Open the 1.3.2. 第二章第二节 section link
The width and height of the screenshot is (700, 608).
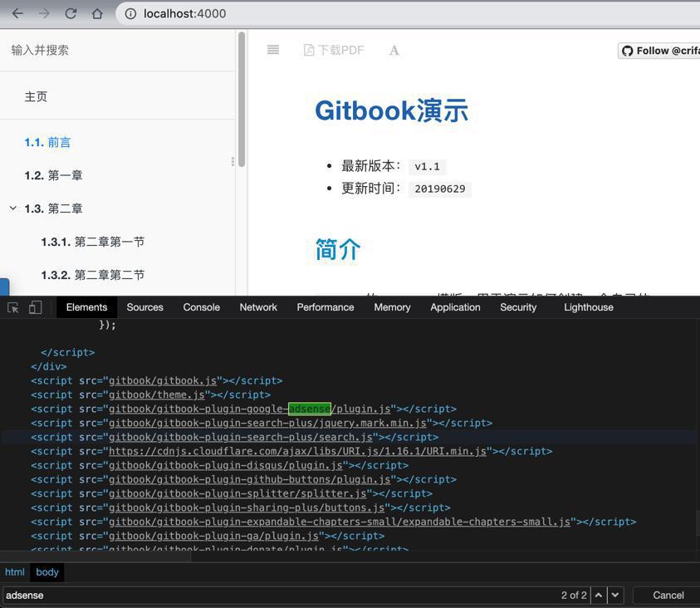tap(93, 275)
